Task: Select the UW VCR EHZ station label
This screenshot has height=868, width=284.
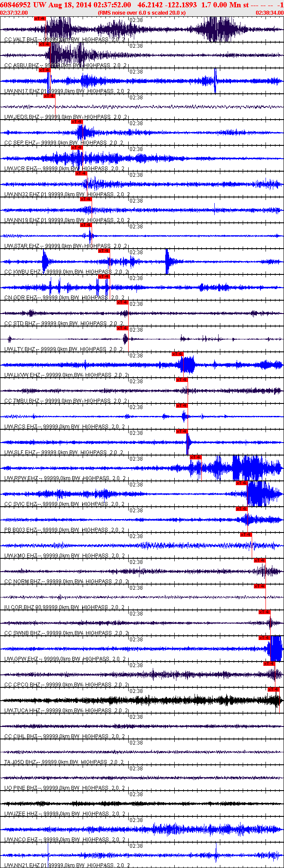Action: coord(65,169)
